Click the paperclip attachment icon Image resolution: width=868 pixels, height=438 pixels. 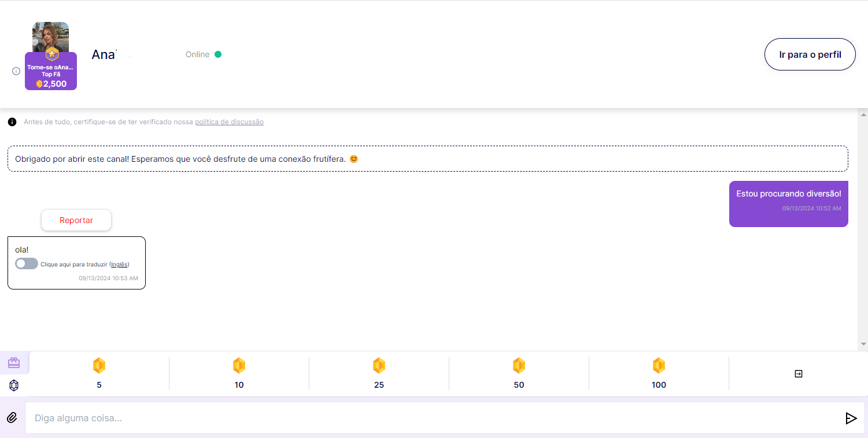[12, 418]
